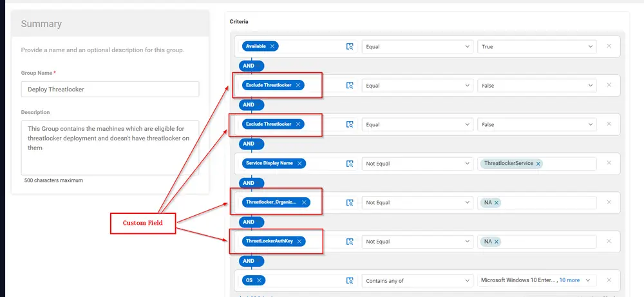Image resolution: width=644 pixels, height=297 pixels.
Task: Select the Service Display Name field chip
Action: pyautogui.click(x=274, y=164)
